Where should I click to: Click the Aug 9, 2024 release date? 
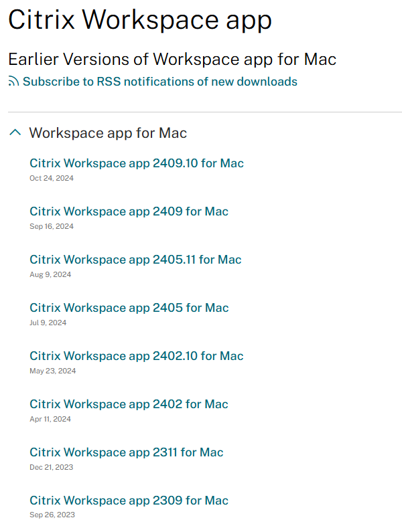click(x=50, y=274)
